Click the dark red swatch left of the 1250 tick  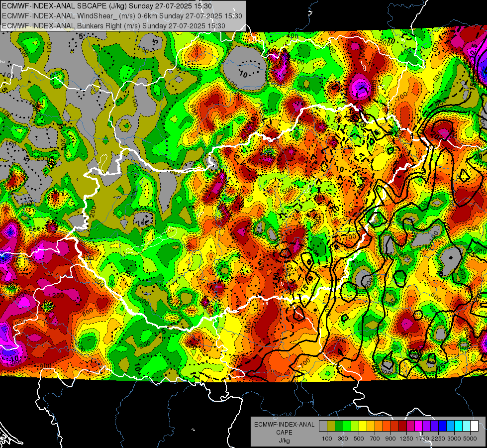tap(402, 426)
